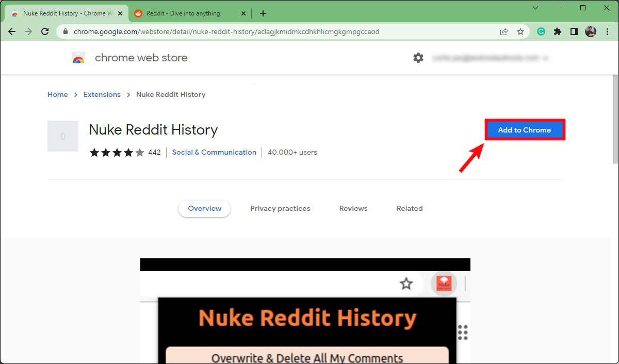
Task: Open the Privacy practices tab
Action: [x=280, y=208]
